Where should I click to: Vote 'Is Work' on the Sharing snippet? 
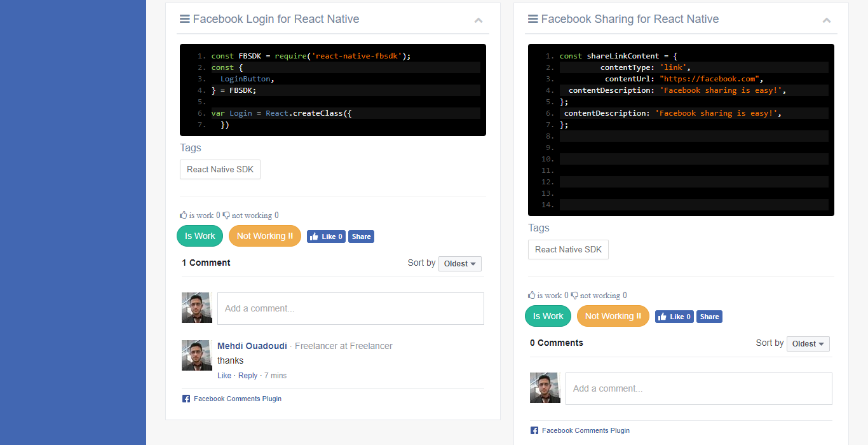[548, 316]
